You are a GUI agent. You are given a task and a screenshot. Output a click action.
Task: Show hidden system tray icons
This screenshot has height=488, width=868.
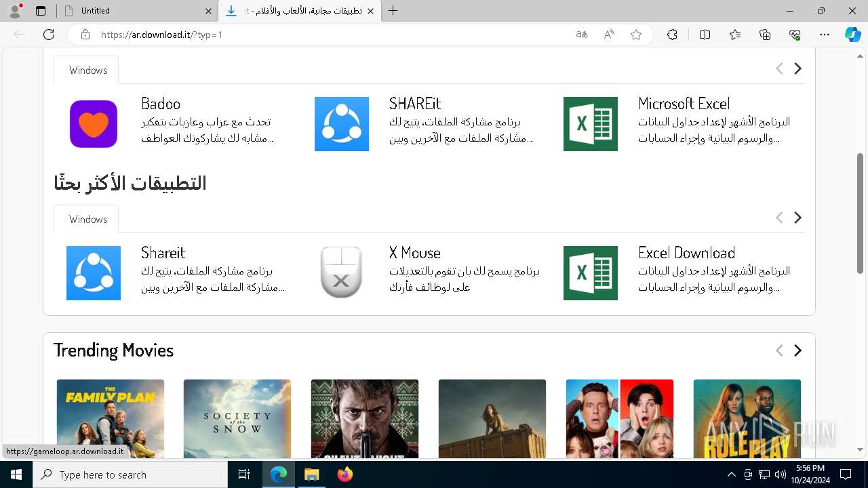coord(731,474)
